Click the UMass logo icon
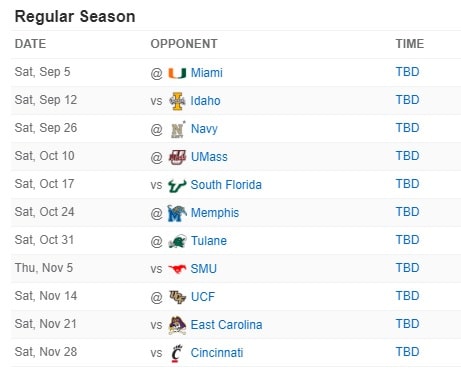 177,157
